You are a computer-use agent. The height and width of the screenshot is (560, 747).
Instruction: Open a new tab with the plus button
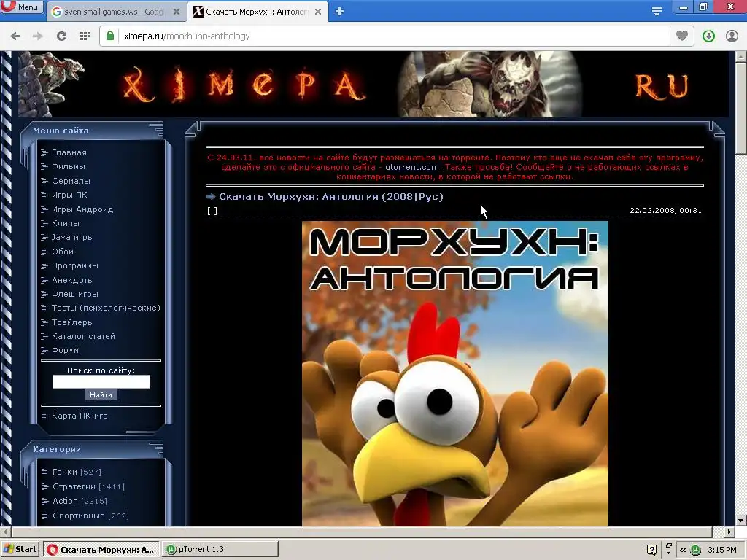click(x=339, y=12)
